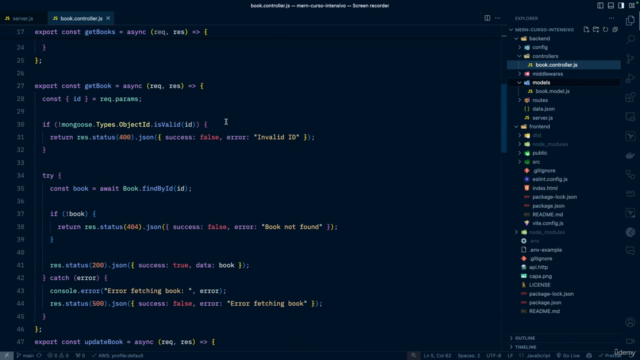Screen dimensions: 640x360
Task: Open api.http file
Action: pos(538,267)
